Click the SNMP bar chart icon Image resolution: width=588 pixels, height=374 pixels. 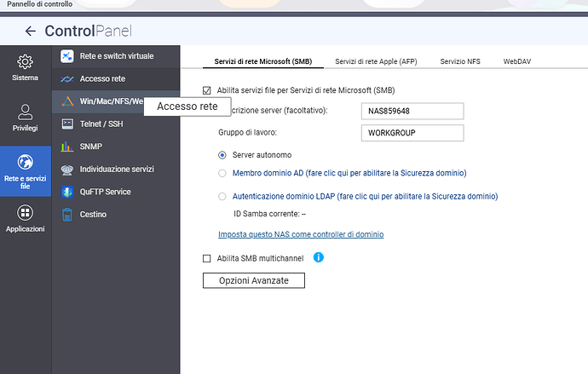click(x=68, y=147)
